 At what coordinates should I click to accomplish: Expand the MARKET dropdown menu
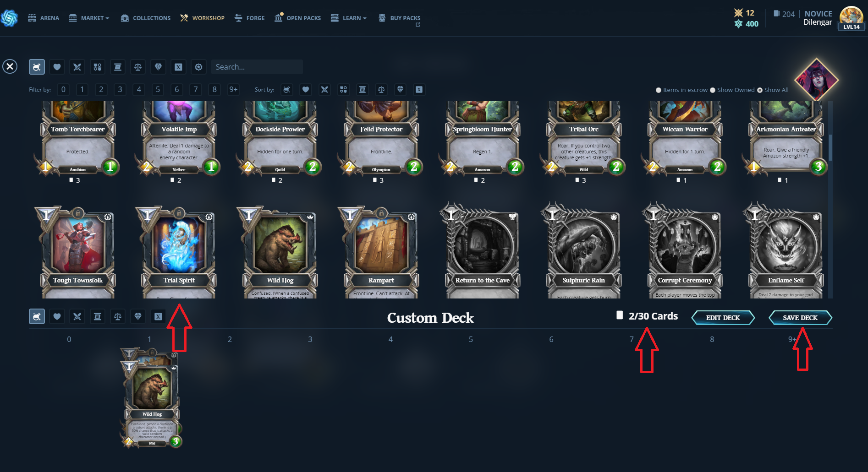pyautogui.click(x=89, y=18)
